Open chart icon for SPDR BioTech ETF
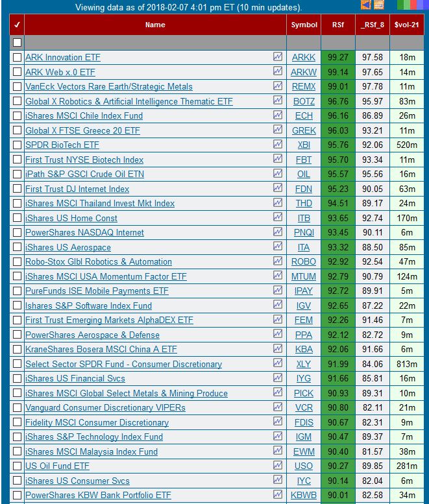This screenshot has height=504, width=429. click(x=278, y=144)
